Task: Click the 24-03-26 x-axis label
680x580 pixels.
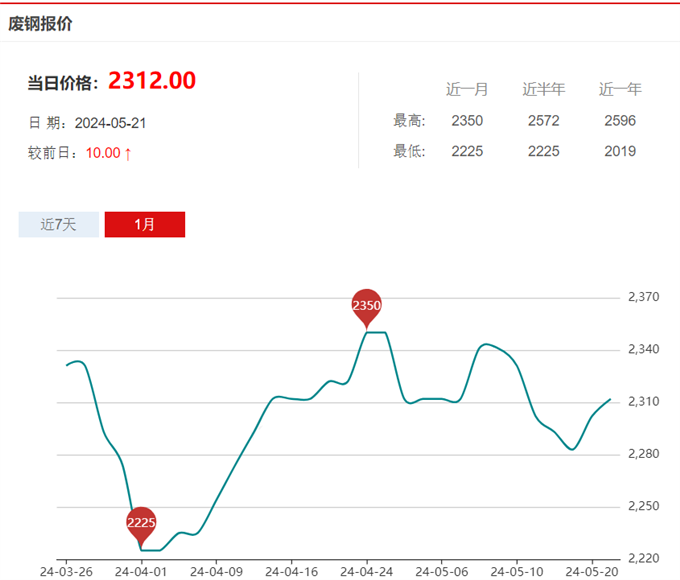Action: pyautogui.click(x=66, y=572)
